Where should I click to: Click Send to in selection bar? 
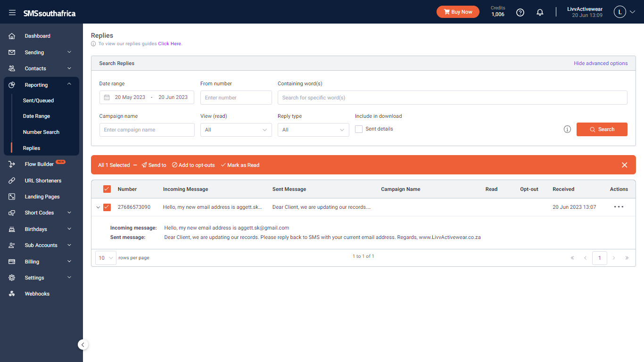point(154,165)
